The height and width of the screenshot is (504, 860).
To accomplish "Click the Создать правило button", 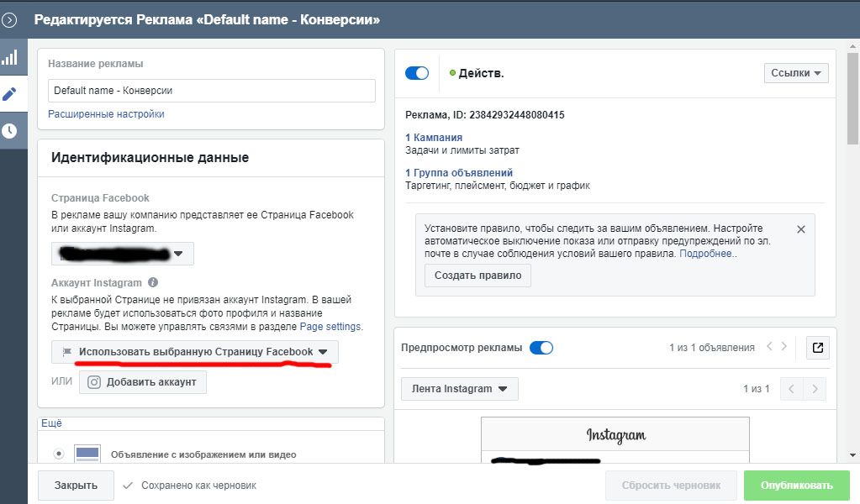I will coord(477,276).
